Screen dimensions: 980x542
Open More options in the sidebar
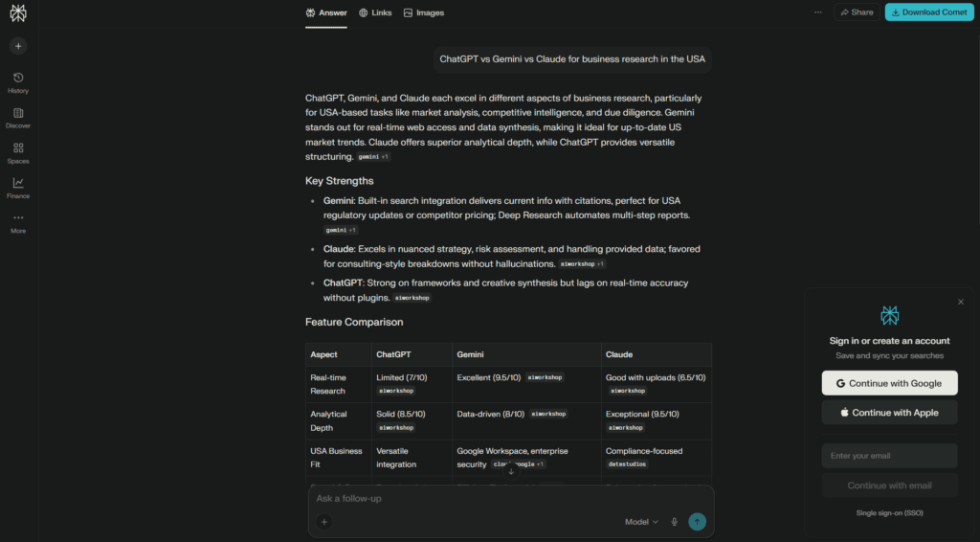click(x=18, y=223)
